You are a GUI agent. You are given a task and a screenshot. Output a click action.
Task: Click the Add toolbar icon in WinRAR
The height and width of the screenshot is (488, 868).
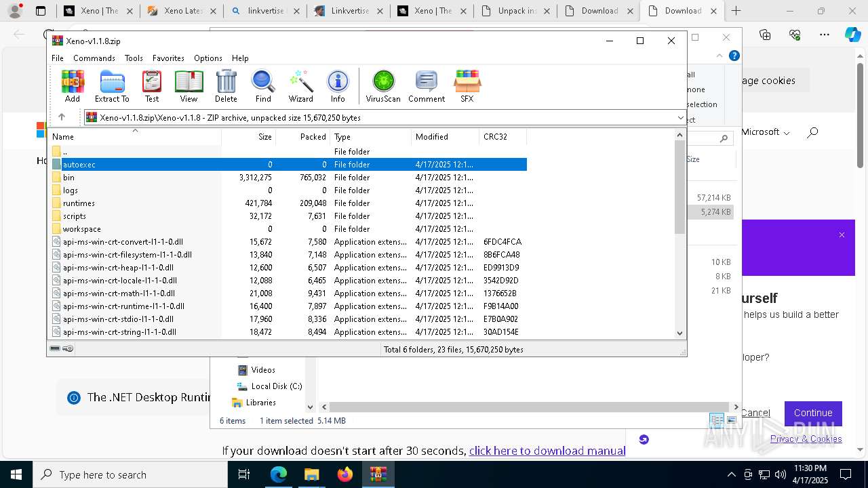click(73, 86)
